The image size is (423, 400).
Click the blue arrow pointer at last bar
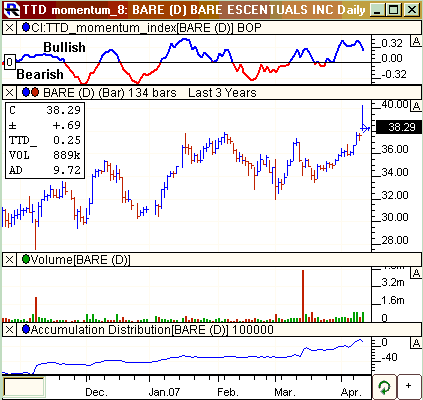point(366,128)
